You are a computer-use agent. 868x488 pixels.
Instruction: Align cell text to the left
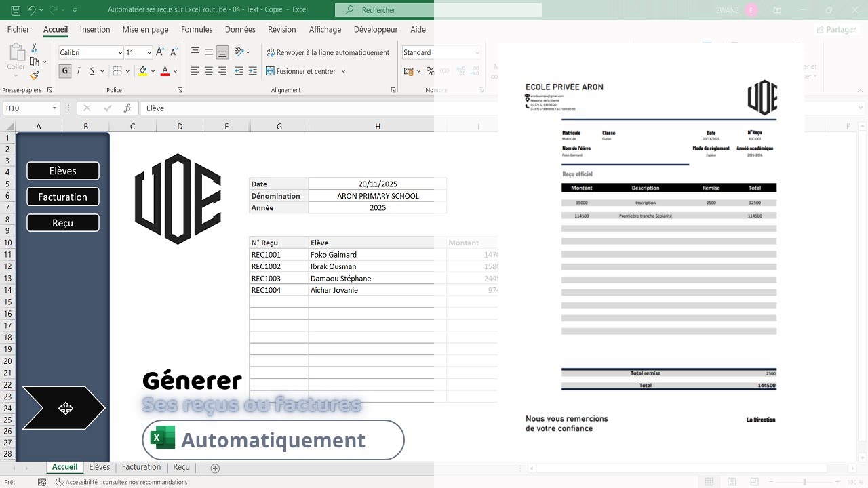coord(195,71)
